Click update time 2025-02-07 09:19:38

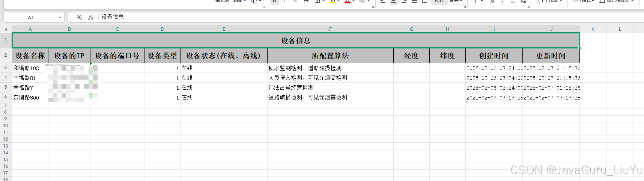click(x=551, y=97)
